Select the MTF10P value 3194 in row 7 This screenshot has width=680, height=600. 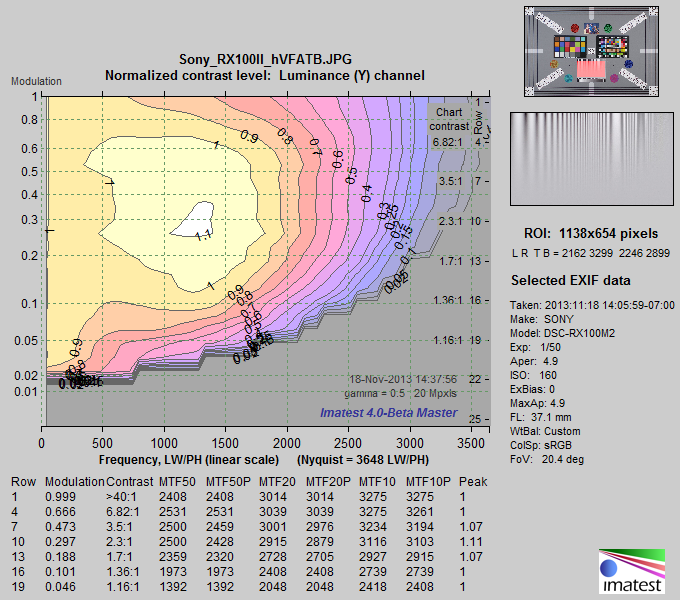pos(419,527)
